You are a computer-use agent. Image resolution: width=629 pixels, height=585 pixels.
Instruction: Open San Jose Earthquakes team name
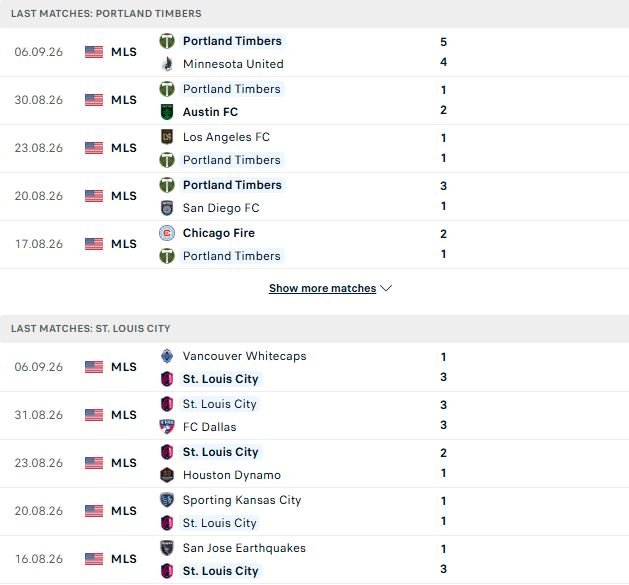coord(244,548)
